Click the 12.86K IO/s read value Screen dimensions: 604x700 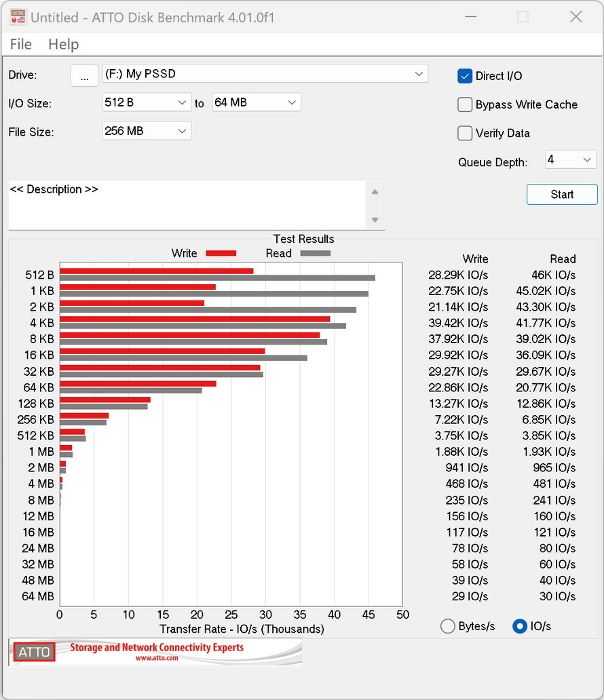546,404
